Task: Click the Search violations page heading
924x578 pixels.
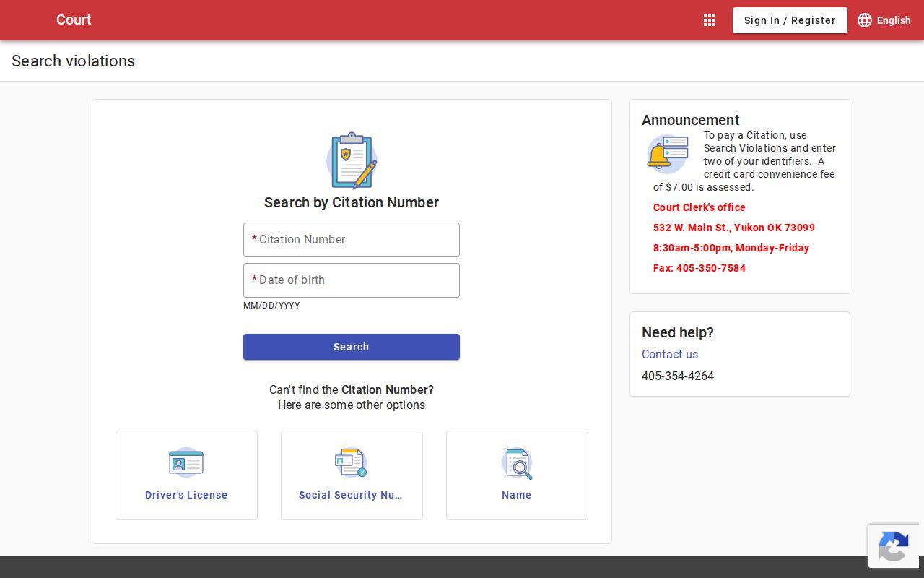Action: pyautogui.click(x=74, y=61)
